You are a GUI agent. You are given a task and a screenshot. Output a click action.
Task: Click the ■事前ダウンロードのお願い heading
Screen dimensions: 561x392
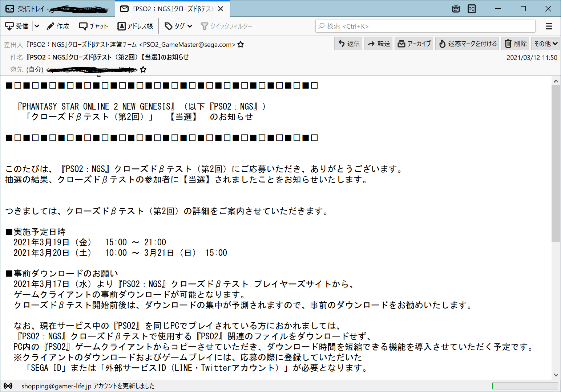pyautogui.click(x=62, y=273)
